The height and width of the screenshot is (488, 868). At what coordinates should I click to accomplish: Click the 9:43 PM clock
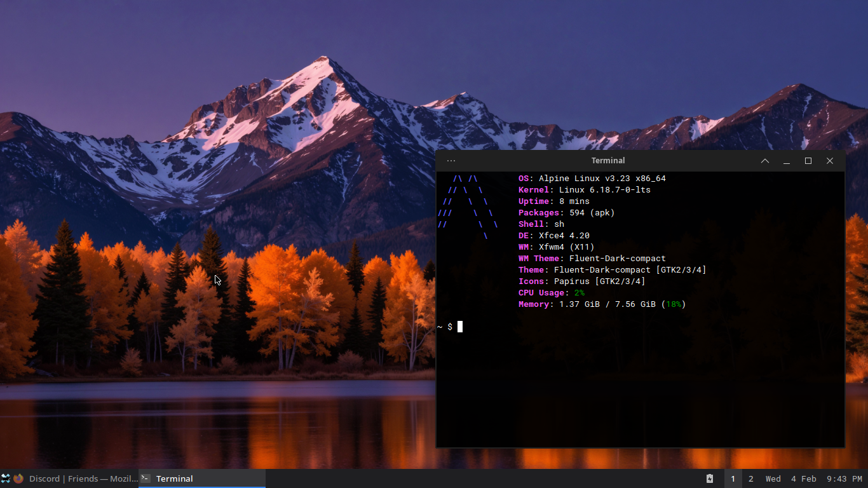[844, 478]
